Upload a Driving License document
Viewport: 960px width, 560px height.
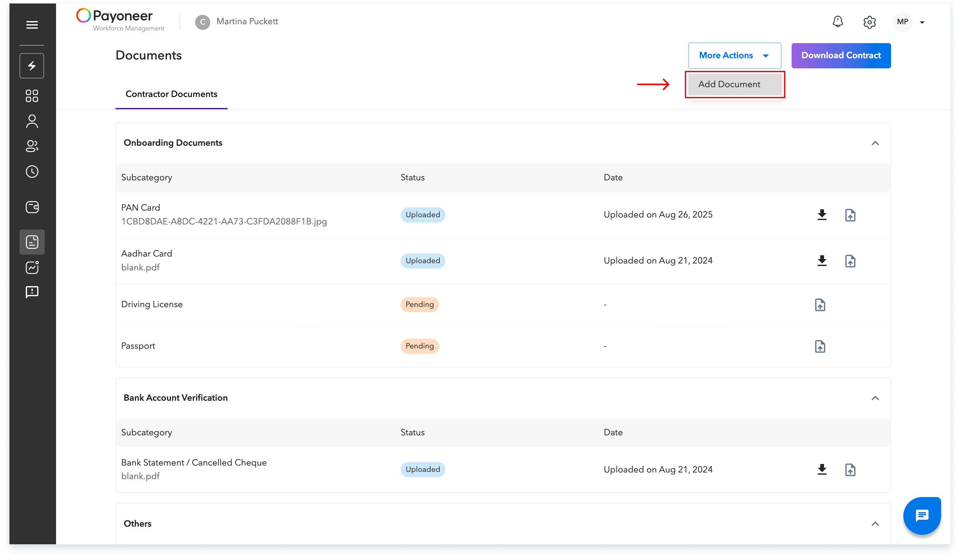pyautogui.click(x=820, y=305)
